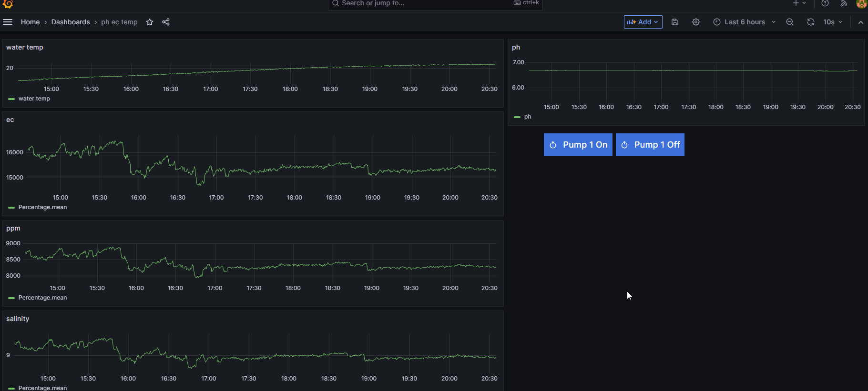Toggle Percentage.mean legend in ec panel

(42, 207)
